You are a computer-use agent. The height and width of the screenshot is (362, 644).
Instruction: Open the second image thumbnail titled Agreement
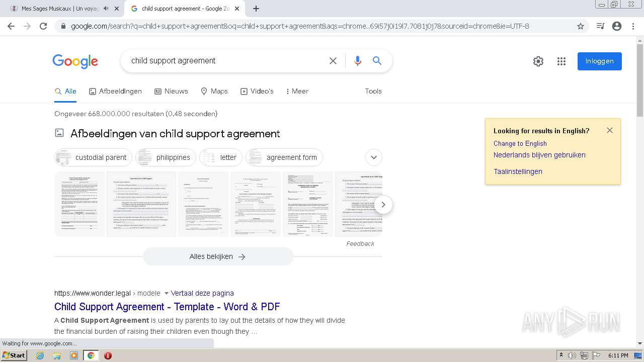tap(141, 204)
